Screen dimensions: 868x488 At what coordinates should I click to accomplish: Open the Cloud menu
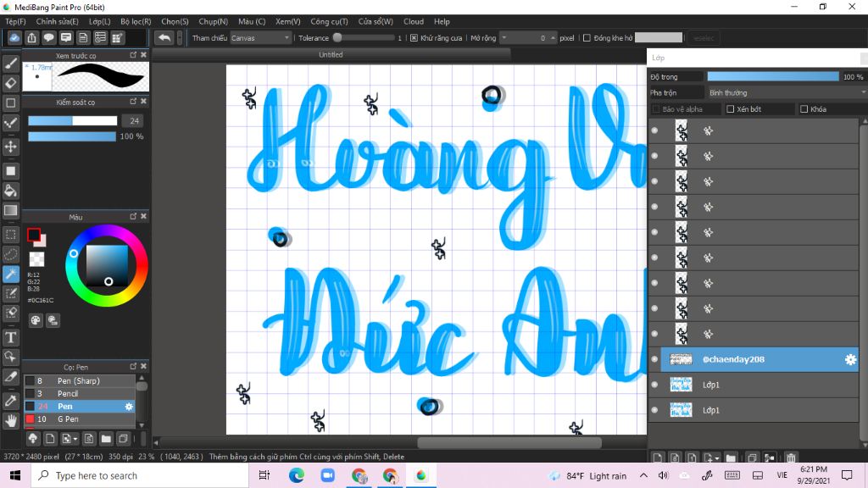414,21
